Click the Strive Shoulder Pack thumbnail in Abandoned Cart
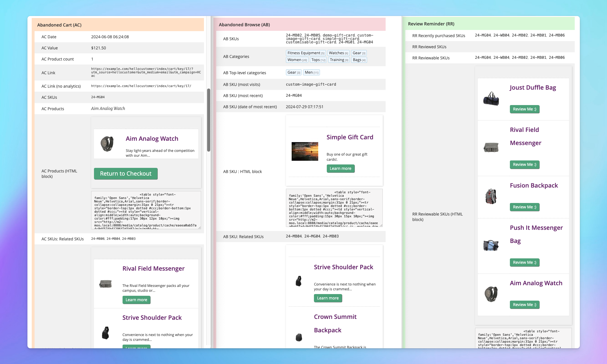Viewport: 607px width, 364px height. 105,333
